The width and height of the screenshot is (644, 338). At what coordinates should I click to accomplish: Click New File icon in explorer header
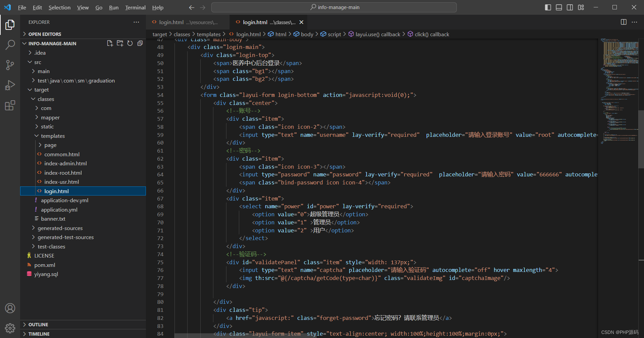coord(110,43)
